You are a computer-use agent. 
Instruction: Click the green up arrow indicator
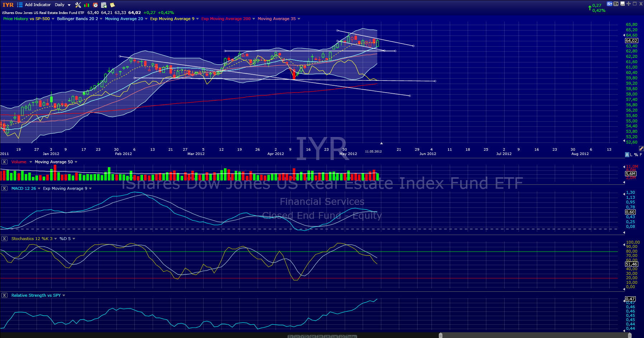tap(590, 8)
